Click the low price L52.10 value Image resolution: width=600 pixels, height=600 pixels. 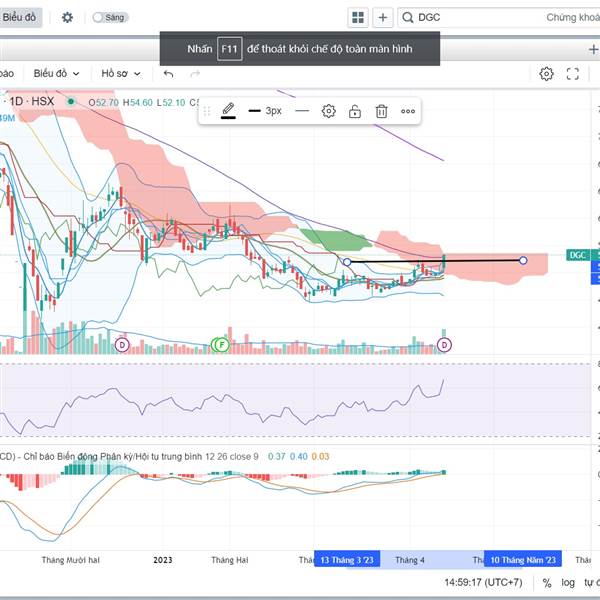pos(171,103)
